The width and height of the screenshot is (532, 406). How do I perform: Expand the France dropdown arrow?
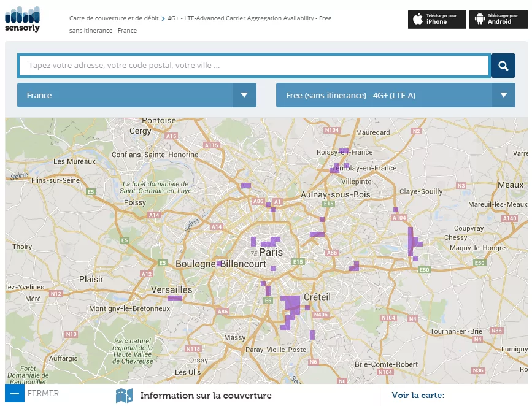[x=244, y=95]
